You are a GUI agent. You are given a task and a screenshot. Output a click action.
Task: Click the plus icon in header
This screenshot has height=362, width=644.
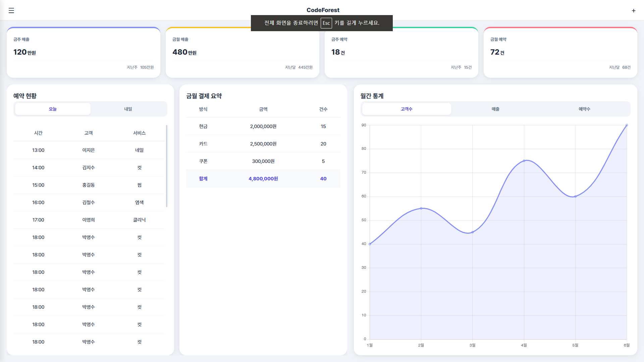pos(633,11)
